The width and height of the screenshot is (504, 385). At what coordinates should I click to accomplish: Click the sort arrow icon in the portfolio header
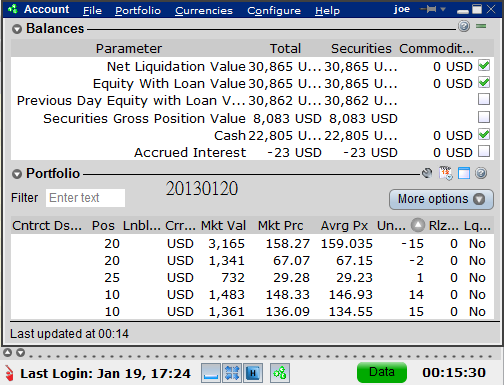tap(418, 225)
